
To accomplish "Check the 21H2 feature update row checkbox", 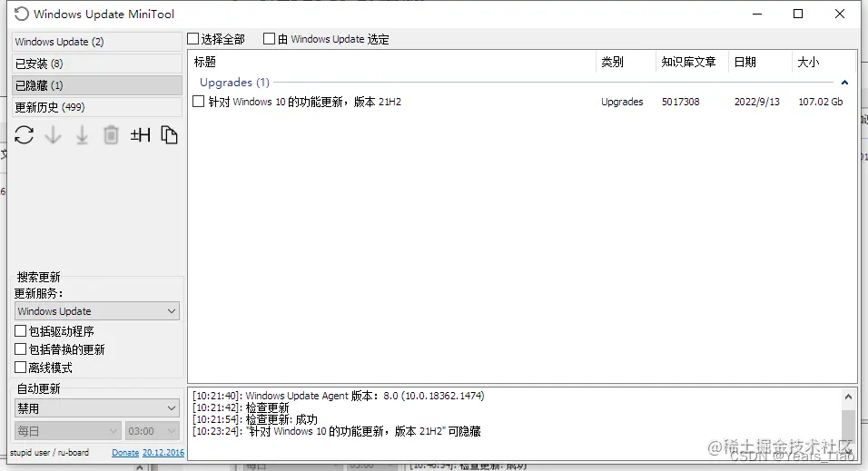I will pos(198,102).
